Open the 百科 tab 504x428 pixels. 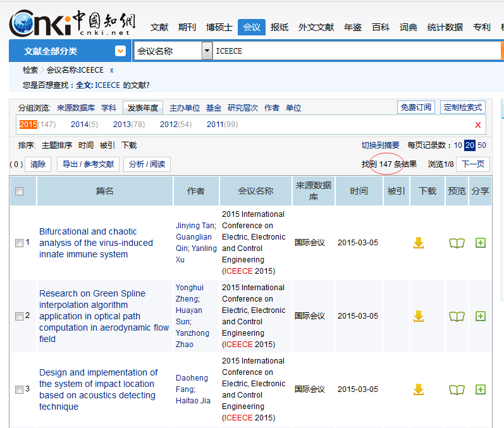tap(381, 27)
